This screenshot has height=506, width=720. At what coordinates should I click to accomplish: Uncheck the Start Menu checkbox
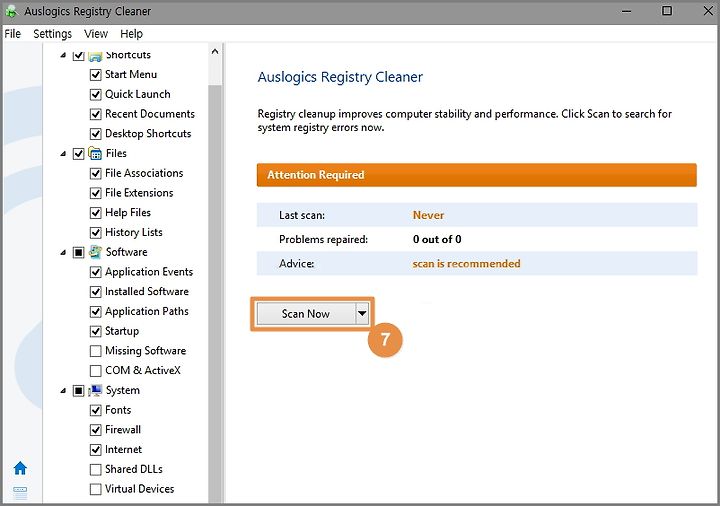96,74
